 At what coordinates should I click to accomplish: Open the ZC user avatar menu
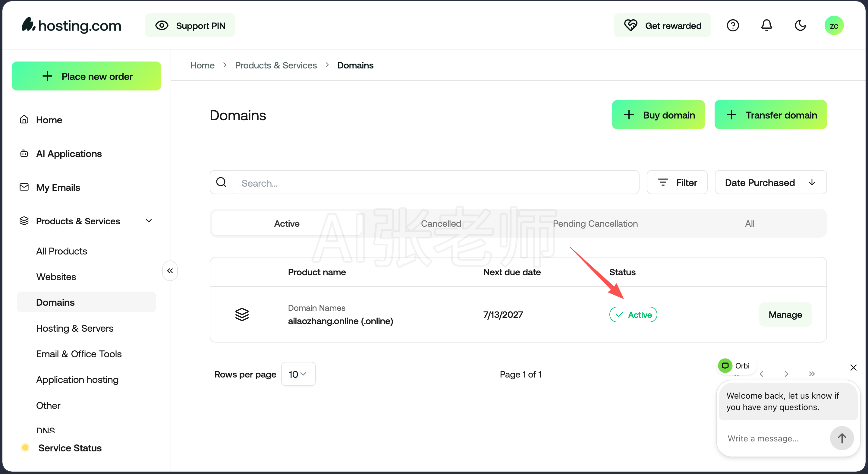[x=834, y=26]
